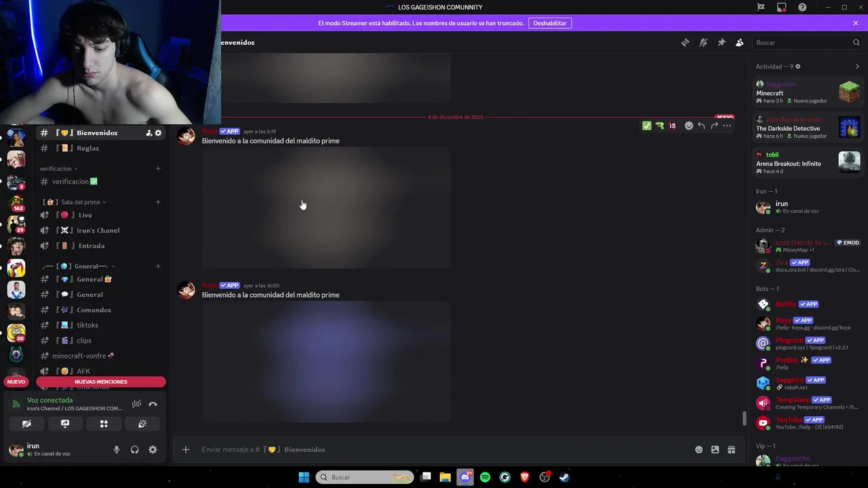Screen dimensions: 868x488
Task: Toggle noise suppression icon in voice panel
Action: (136, 404)
